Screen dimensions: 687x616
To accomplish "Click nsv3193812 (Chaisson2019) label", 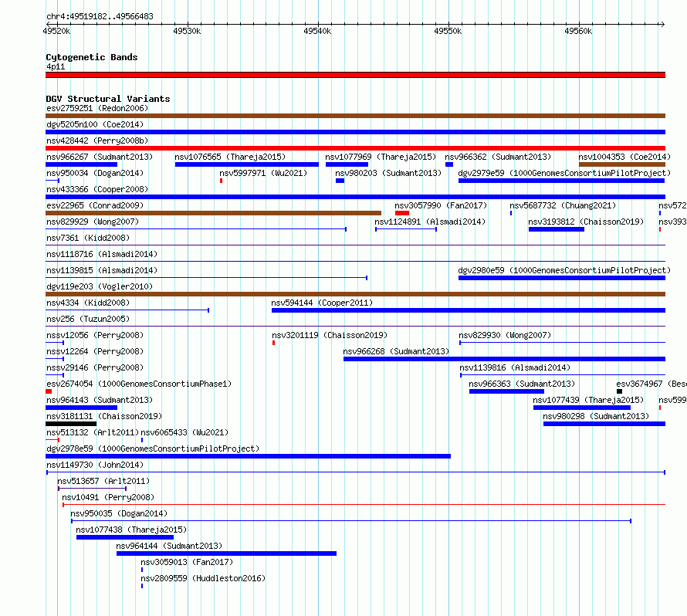I will pos(586,222).
